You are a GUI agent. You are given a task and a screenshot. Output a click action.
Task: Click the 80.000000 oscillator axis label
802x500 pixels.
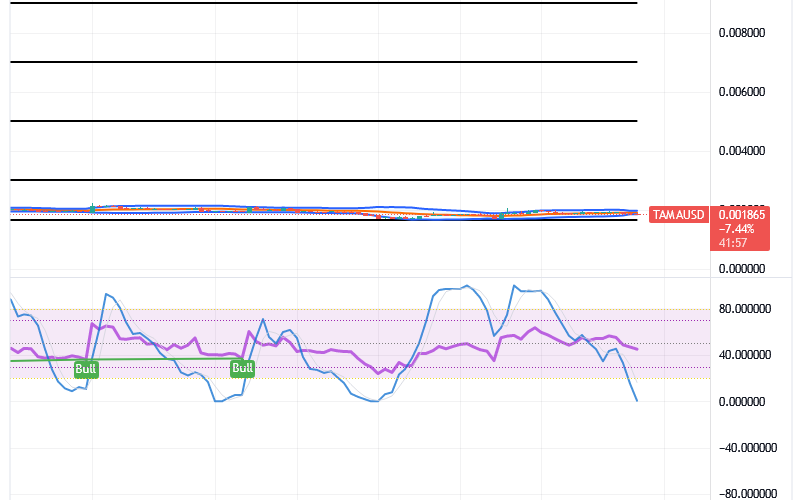pyautogui.click(x=745, y=309)
